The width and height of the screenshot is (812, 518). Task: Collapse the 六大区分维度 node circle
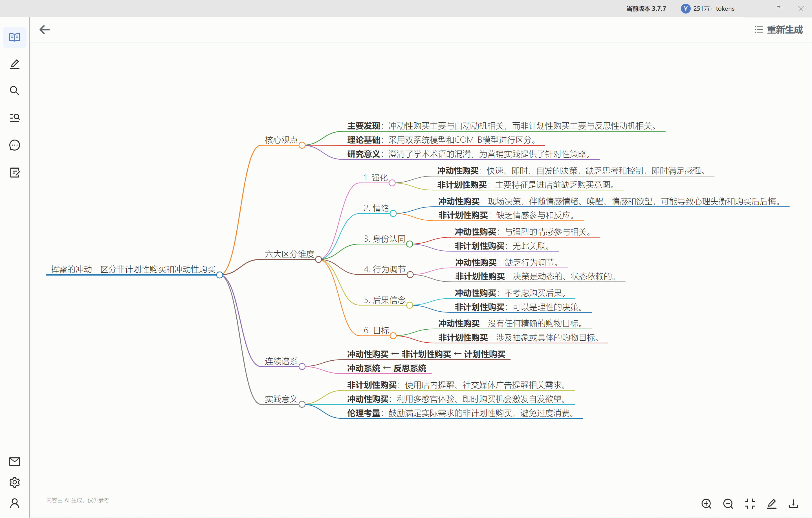318,259
